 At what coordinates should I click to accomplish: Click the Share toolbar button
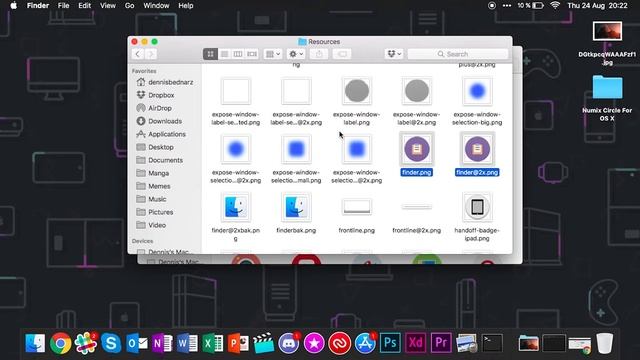[x=319, y=54]
